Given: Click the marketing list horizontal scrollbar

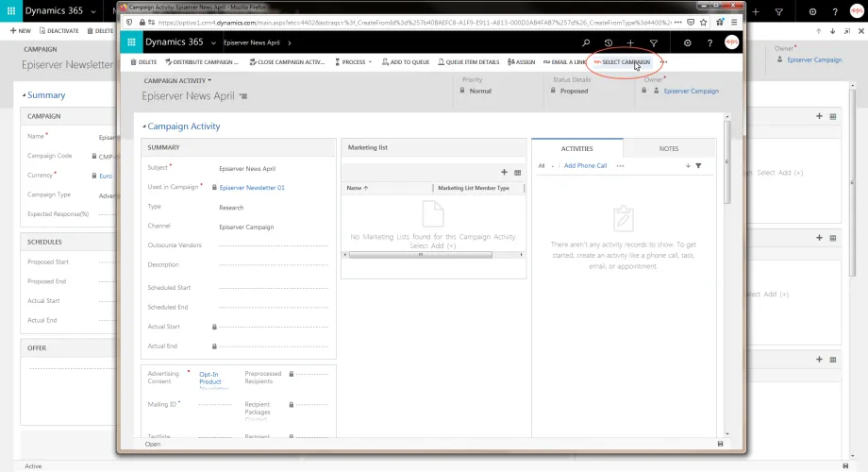Looking at the screenshot, I should pyautogui.click(x=421, y=255).
